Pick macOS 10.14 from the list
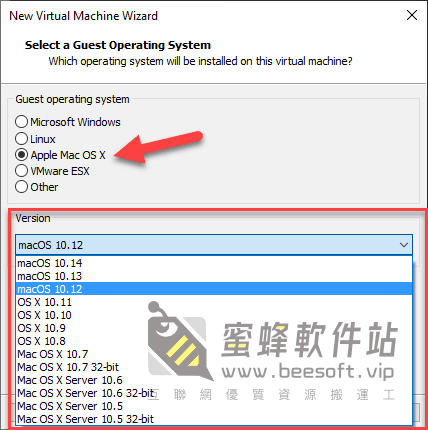428x430 pixels. [x=214, y=263]
